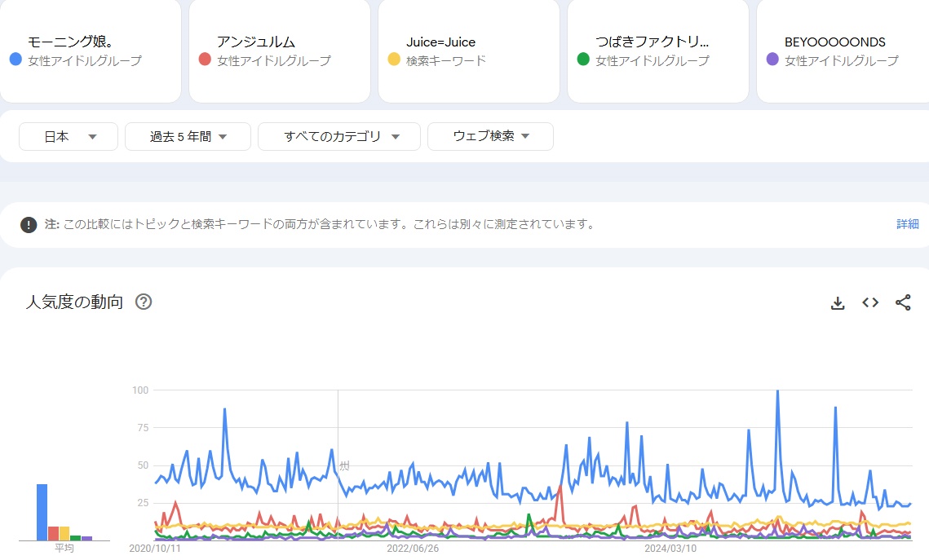The width and height of the screenshot is (929, 560).
Task: Click the blue average bar in chart
Action: (x=42, y=512)
